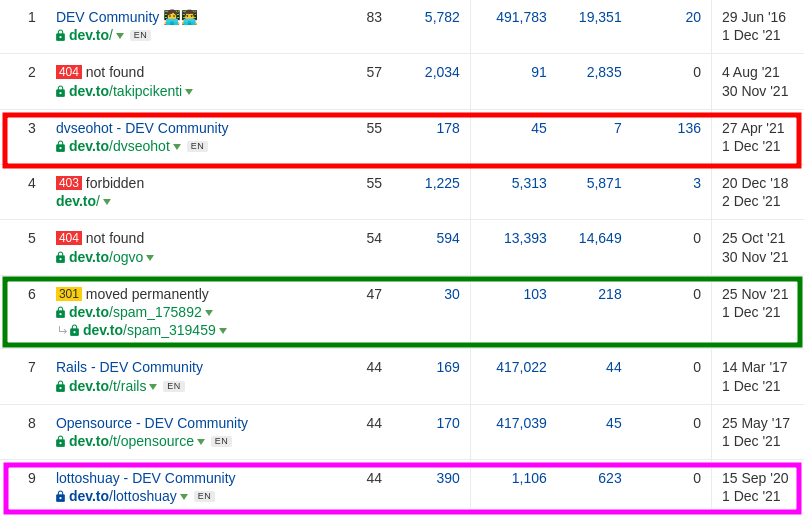Click the green lock icon in row 1
Screen dimensions: 804x515
pos(61,35)
